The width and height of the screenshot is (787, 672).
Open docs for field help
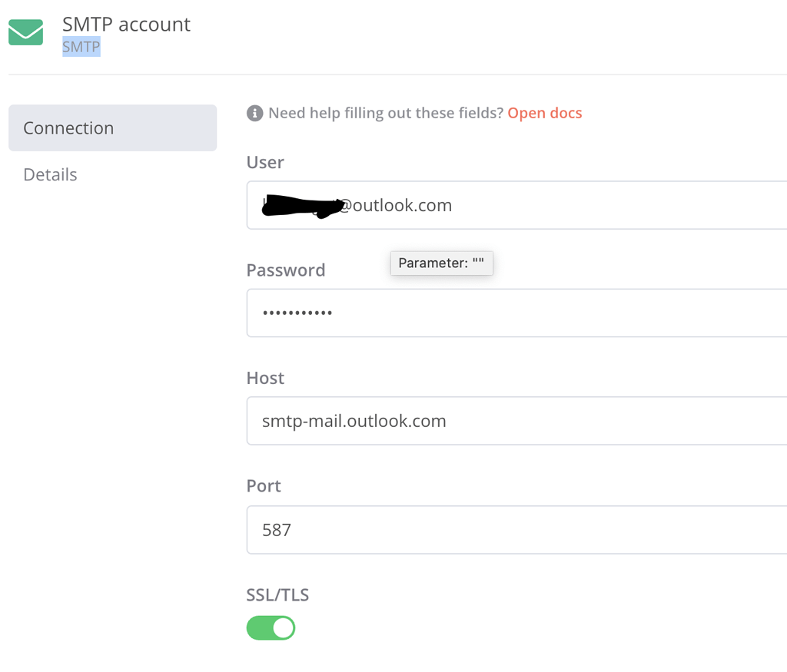tap(544, 112)
